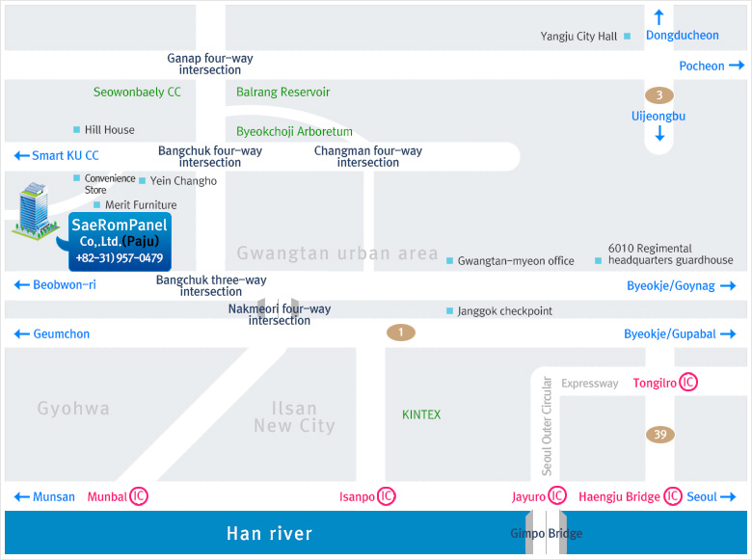Screen dimensions: 752x560
Task: Click the left arrow beside Beobwon-ri
Action: pos(22,285)
